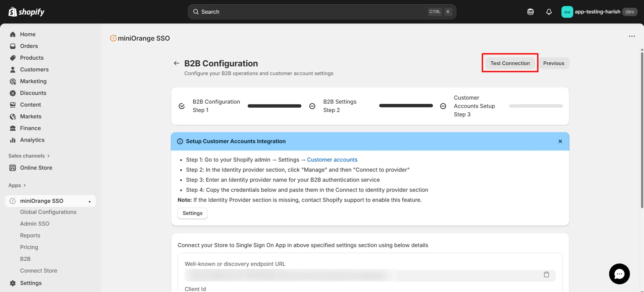Open Reports under miniOrange SSO
Screen dimensions: 644x292
click(30, 235)
